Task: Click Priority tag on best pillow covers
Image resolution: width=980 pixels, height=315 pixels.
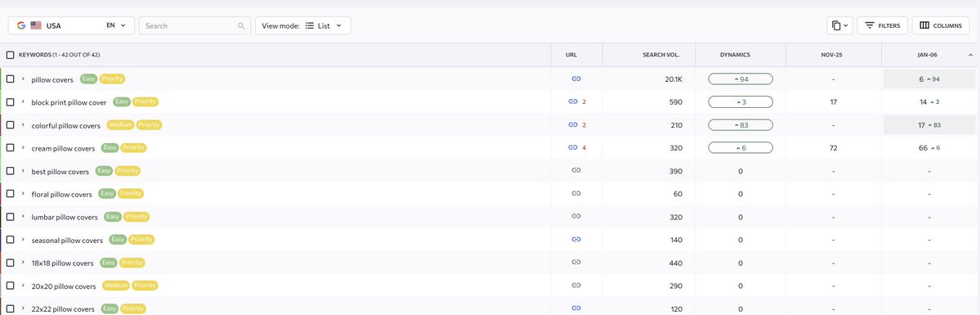Action: point(127,170)
